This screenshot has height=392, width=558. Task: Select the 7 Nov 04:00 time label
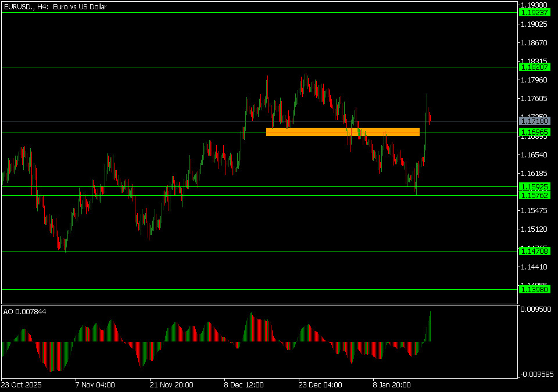tap(95, 384)
